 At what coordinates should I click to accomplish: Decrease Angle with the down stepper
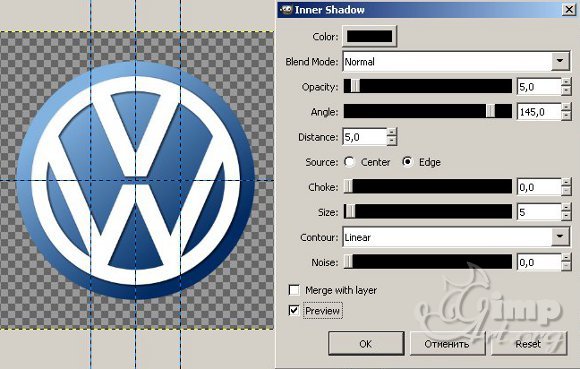tap(566, 116)
